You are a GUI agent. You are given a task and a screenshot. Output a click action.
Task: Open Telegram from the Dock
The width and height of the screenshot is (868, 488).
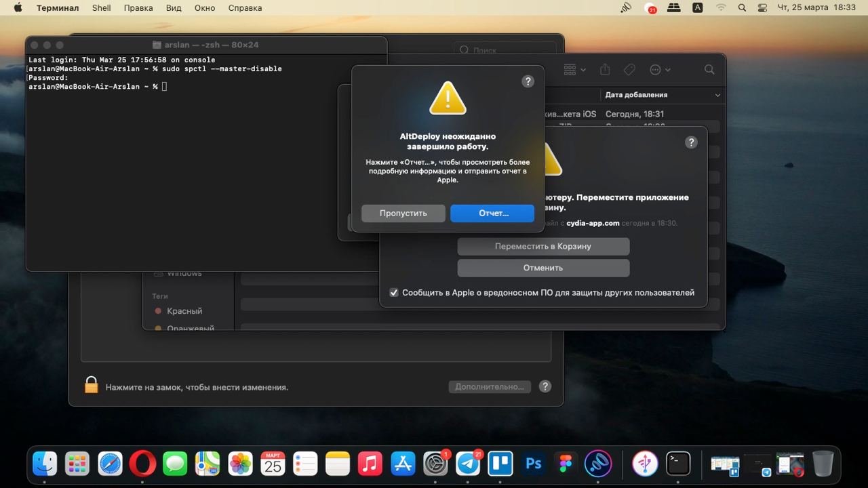tap(468, 464)
